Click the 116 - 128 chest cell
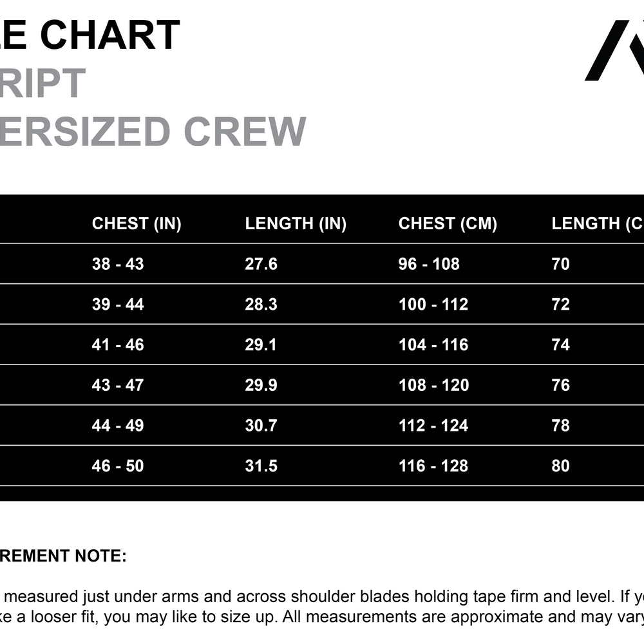Screen dimensions: 644x644 coord(433,466)
